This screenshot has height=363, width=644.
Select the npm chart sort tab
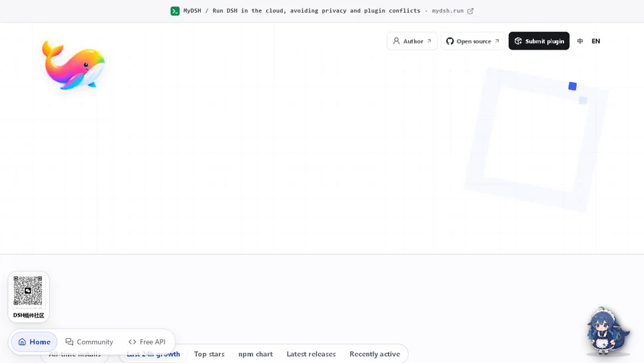pyautogui.click(x=255, y=354)
